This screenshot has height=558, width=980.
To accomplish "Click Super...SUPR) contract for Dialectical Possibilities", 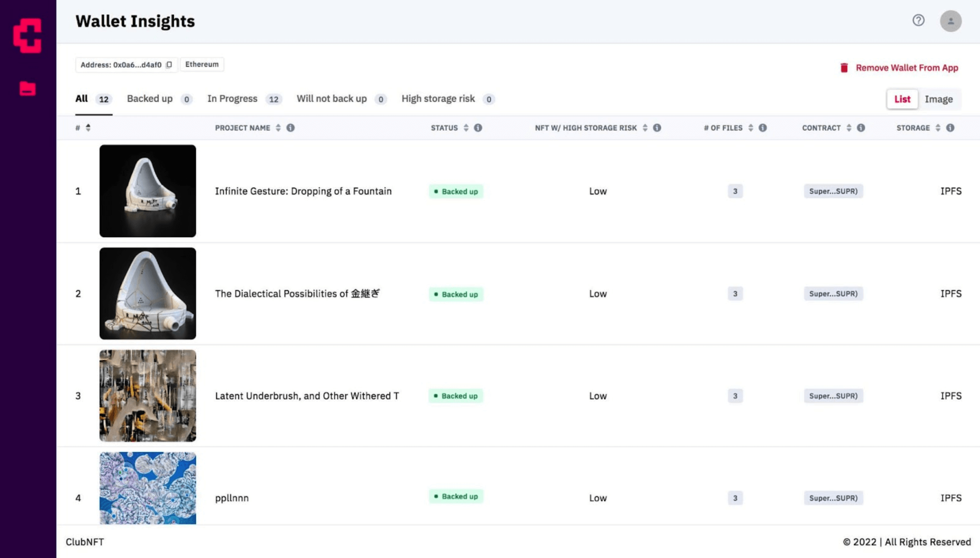I will (833, 294).
